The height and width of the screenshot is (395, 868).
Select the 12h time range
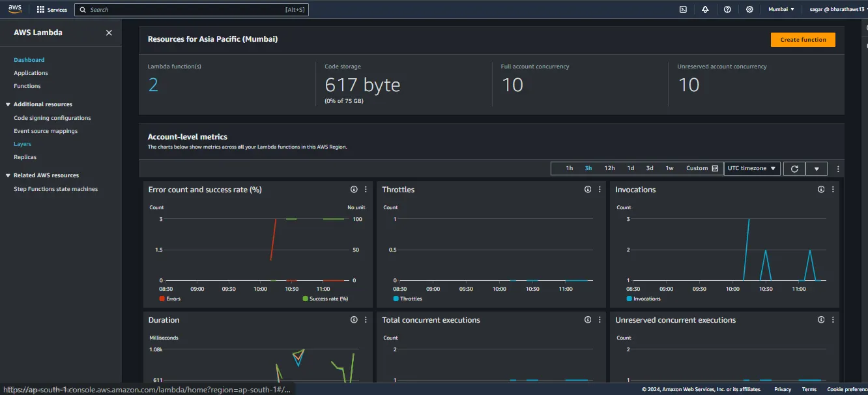coord(609,168)
